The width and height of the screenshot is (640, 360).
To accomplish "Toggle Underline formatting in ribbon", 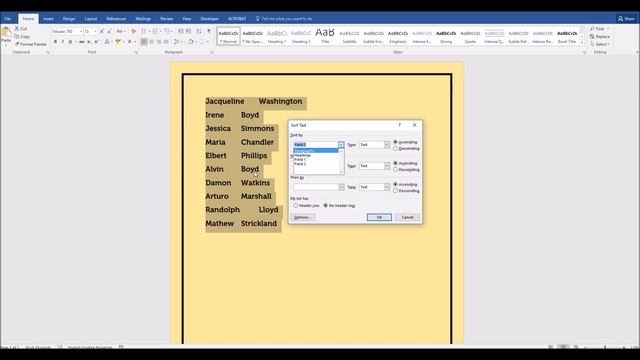I will [70, 42].
